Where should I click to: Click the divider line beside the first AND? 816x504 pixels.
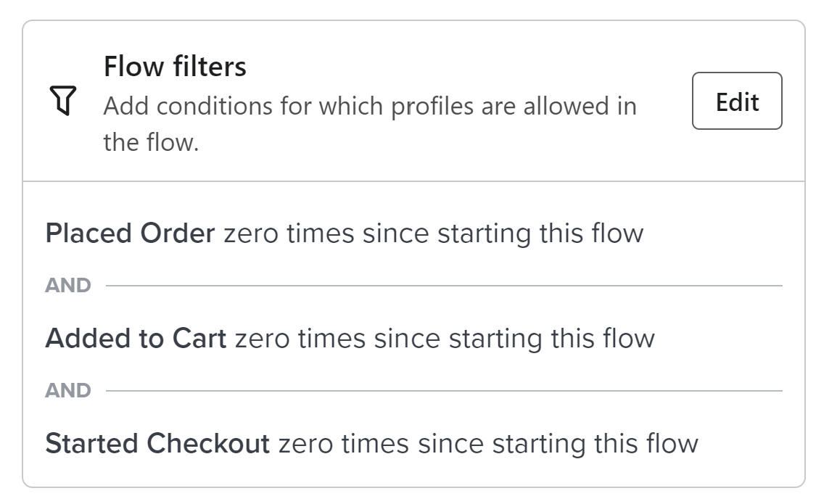click(x=444, y=286)
